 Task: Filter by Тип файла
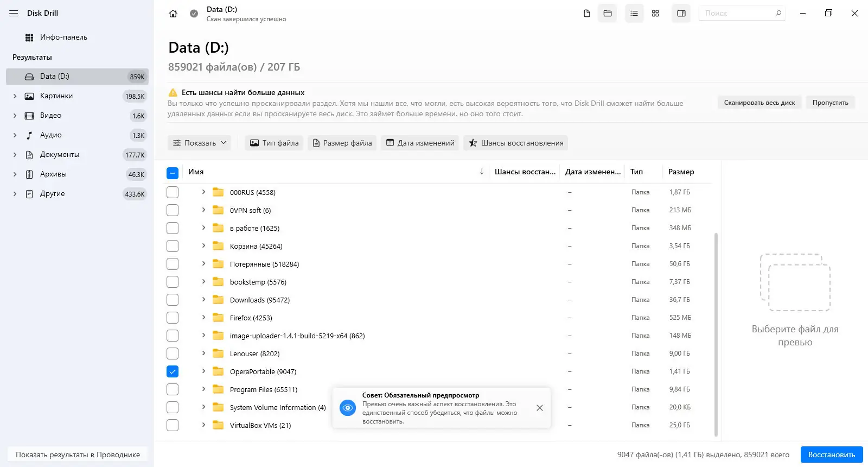point(274,143)
